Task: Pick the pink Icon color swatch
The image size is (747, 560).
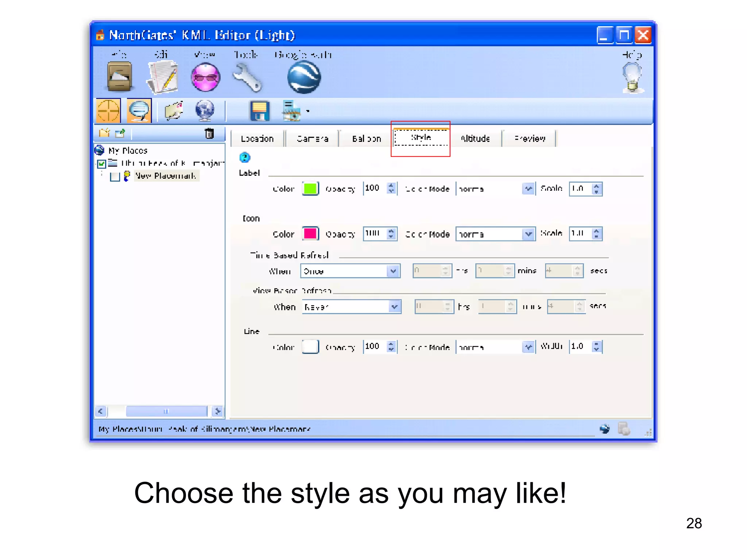Action: pyautogui.click(x=310, y=233)
